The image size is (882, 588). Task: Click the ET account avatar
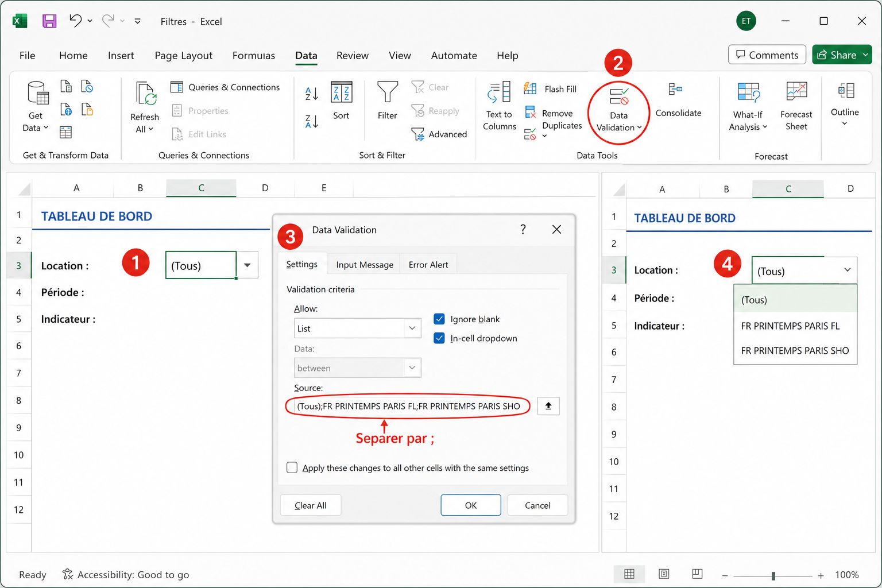coord(746,21)
